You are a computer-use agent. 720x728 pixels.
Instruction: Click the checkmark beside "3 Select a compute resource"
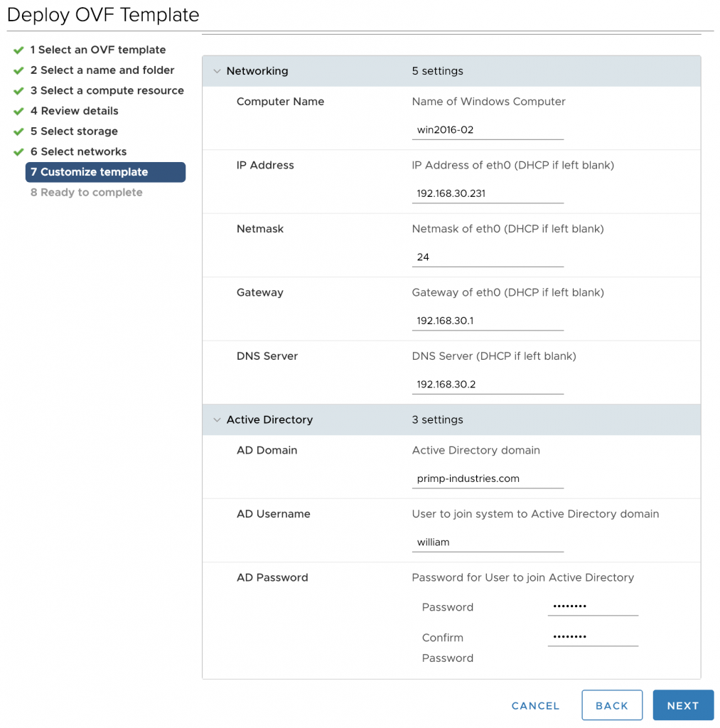coord(18,90)
